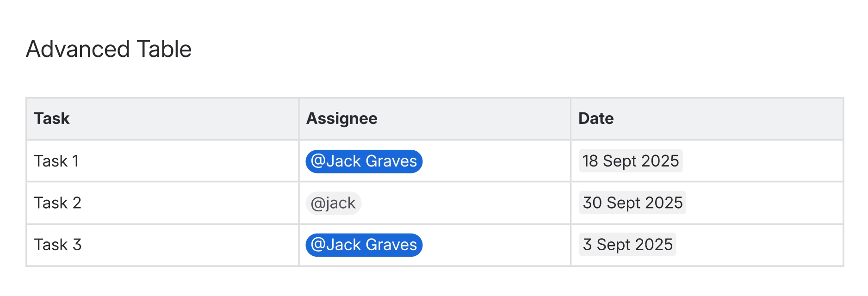Click the @Jack Graves pill in Task 3 row
This screenshot has width=868, height=296.
364,245
